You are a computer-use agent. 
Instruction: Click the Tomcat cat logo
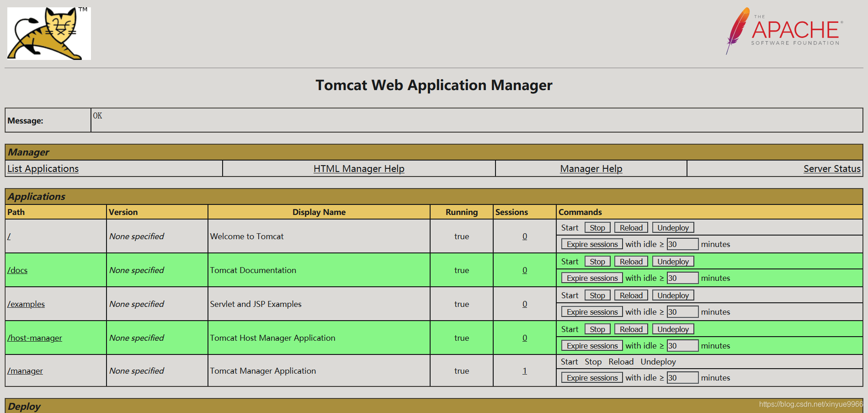pos(49,33)
